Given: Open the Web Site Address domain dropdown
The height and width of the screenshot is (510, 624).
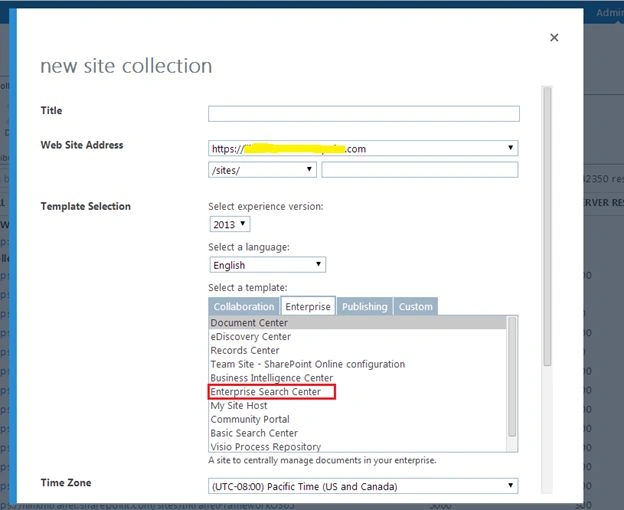Looking at the screenshot, I should (363, 148).
